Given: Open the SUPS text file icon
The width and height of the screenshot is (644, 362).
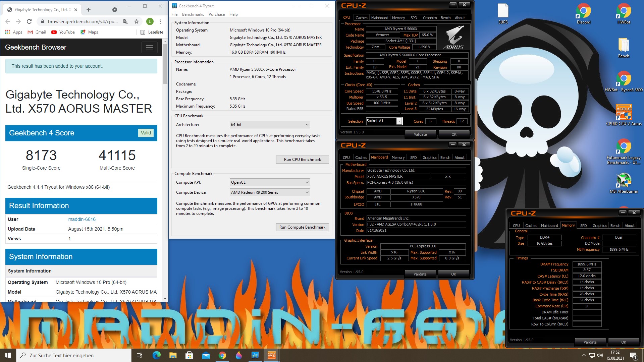Looking at the screenshot, I should pos(503,13).
